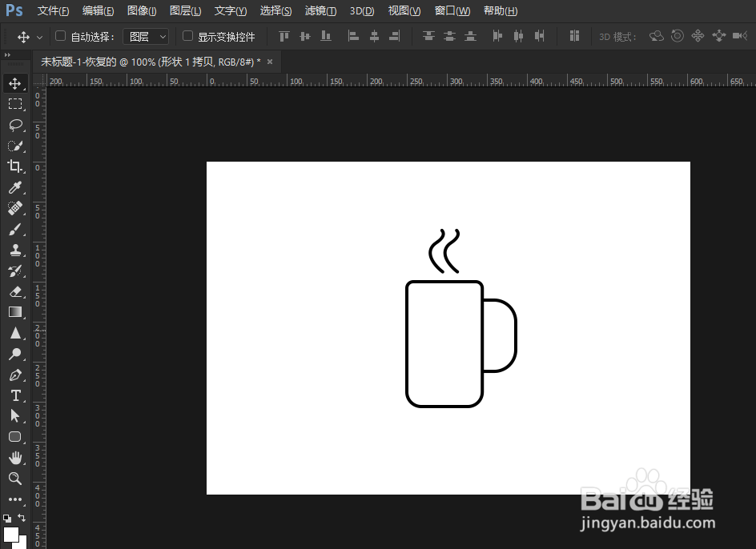Image resolution: width=756 pixels, height=549 pixels.
Task: Click the auto-align layers icon
Action: [x=574, y=36]
